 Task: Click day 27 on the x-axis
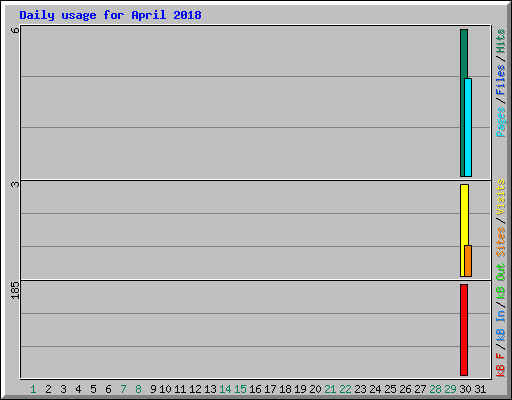click(420, 389)
